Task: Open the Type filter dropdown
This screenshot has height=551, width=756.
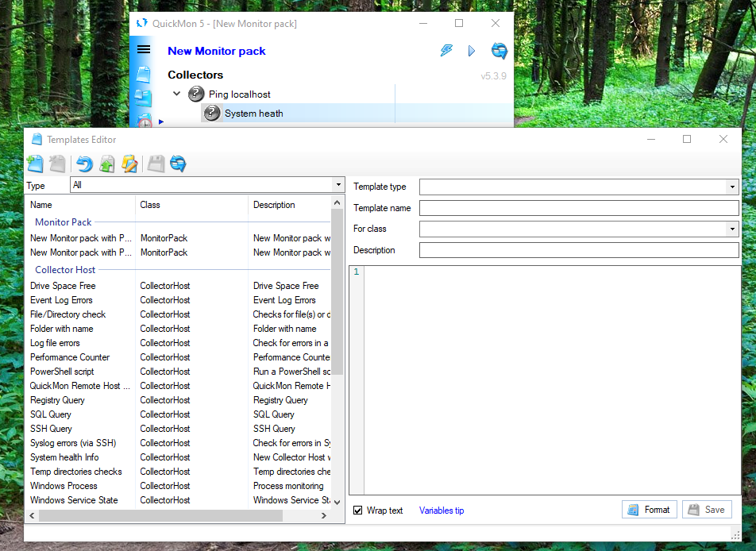Action: tap(338, 185)
